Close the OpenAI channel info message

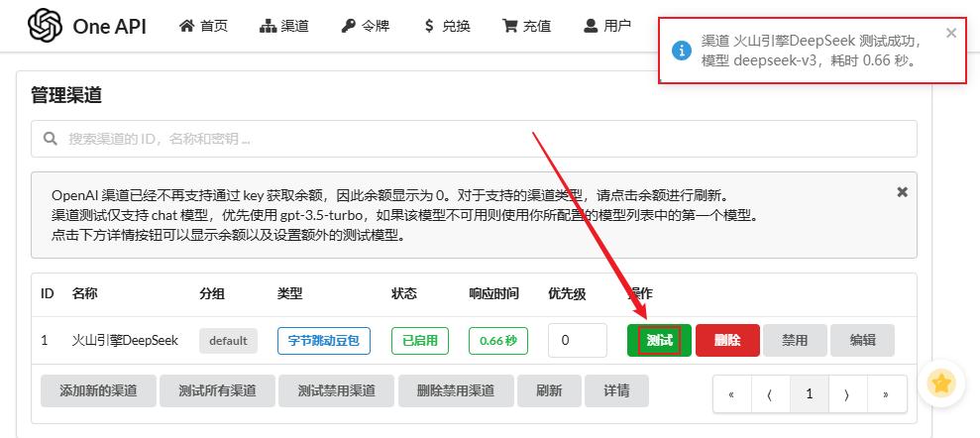[902, 192]
